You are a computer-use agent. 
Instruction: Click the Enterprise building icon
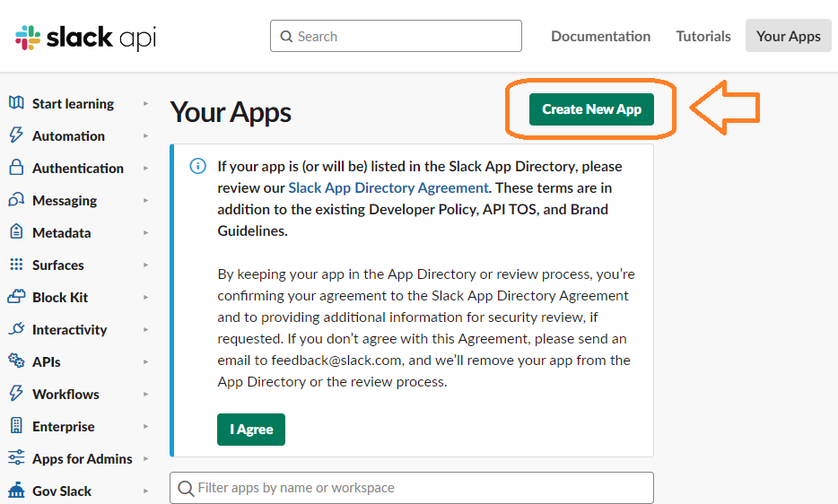[x=16, y=425]
